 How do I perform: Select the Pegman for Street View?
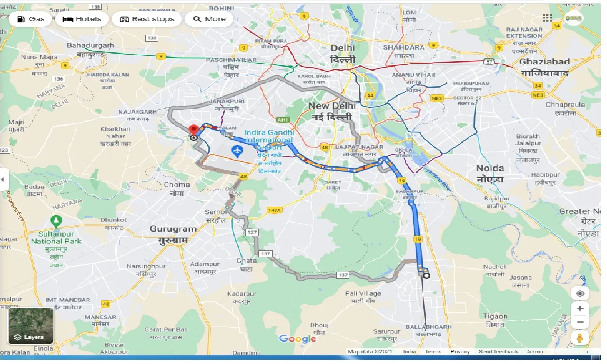click(580, 338)
